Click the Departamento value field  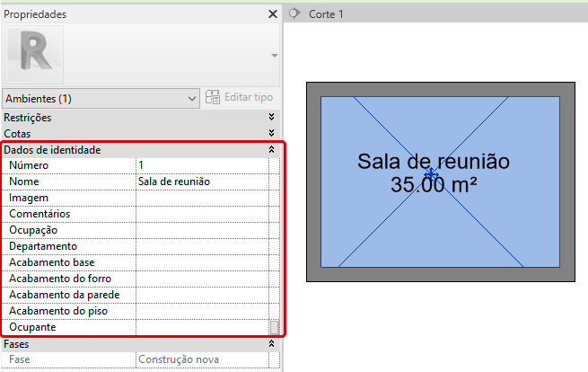201,246
